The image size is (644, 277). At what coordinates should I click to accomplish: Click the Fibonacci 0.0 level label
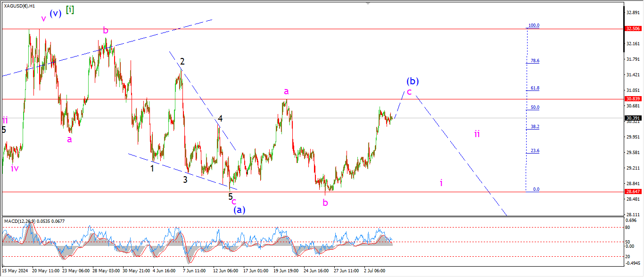coord(536,189)
